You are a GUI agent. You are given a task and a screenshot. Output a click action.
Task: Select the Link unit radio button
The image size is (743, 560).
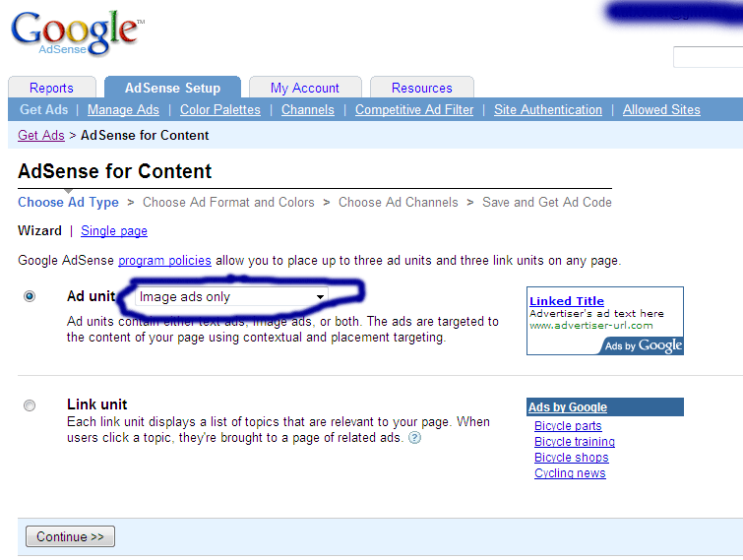click(30, 404)
